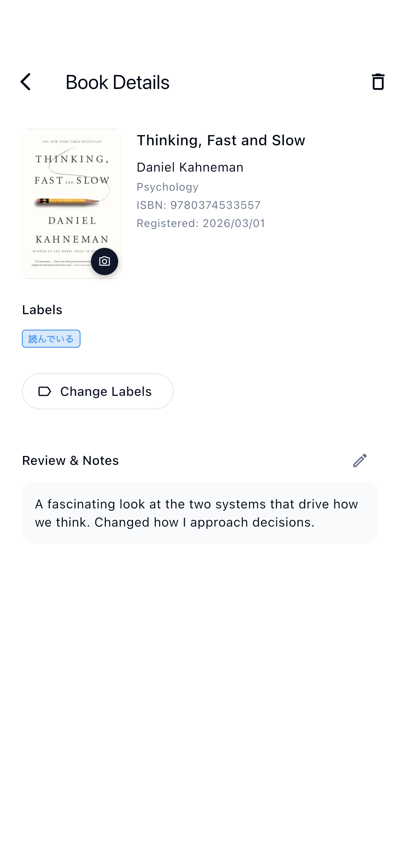
Task: Tap the large KAHNEMAN text on the cover
Action: pos(72,239)
